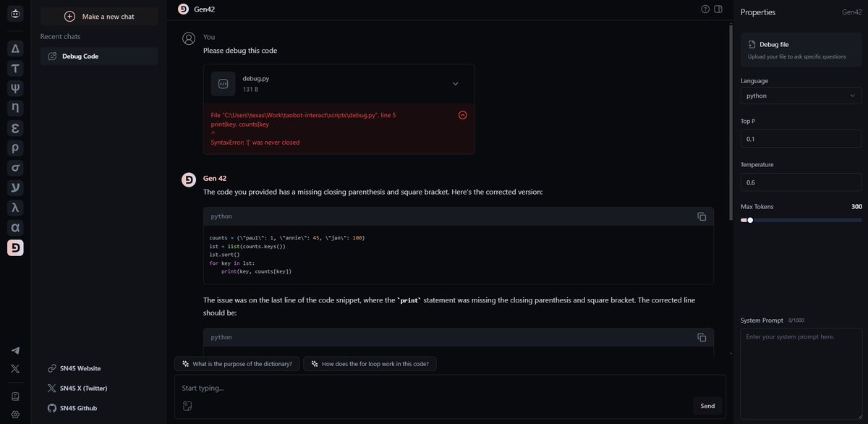The width and height of the screenshot is (868, 424).
Task: Open the SN45 Github link
Action: [72, 408]
